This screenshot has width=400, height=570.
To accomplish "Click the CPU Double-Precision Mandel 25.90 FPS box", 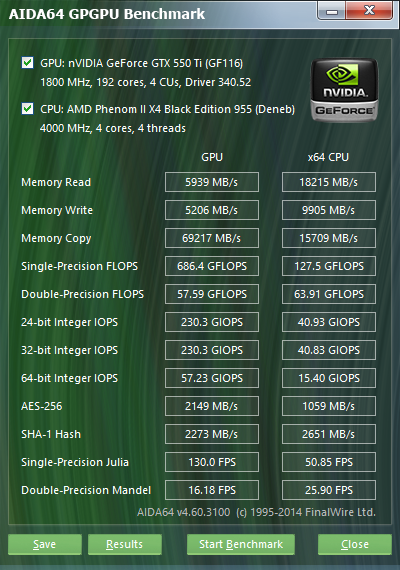I will point(329,490).
